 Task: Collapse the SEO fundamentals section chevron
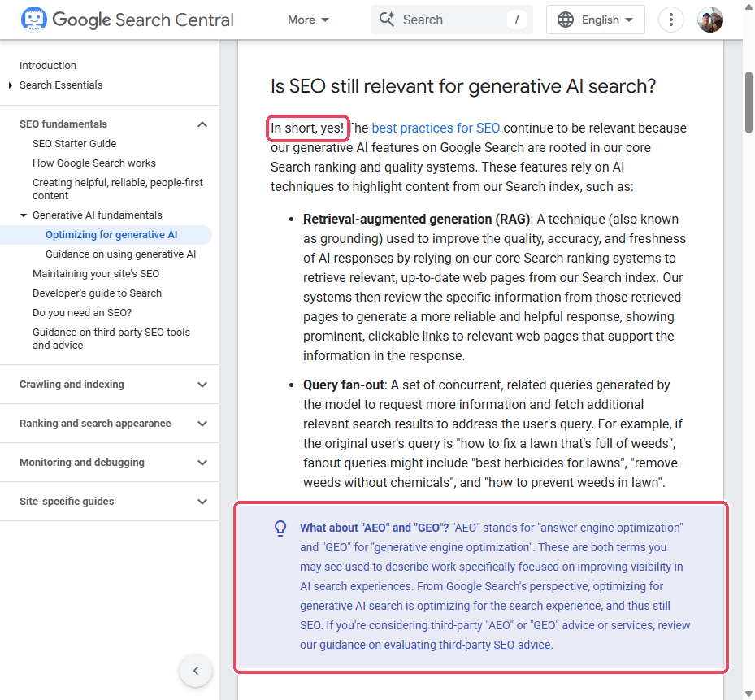(202, 124)
